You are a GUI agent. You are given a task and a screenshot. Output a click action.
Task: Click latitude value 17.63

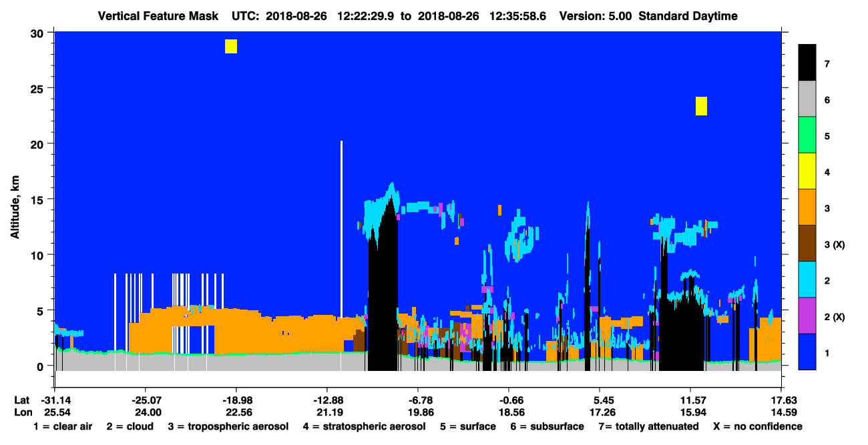pos(782,400)
